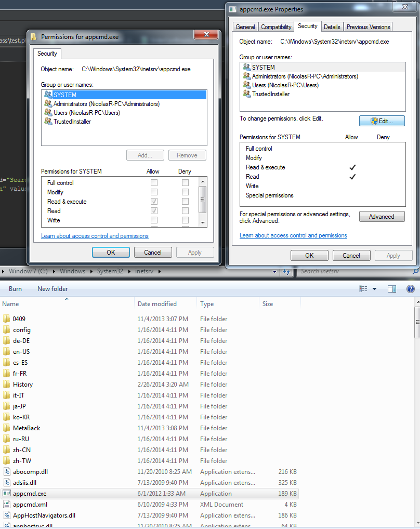Click the search magnifier icon in Explorer

(416, 271)
